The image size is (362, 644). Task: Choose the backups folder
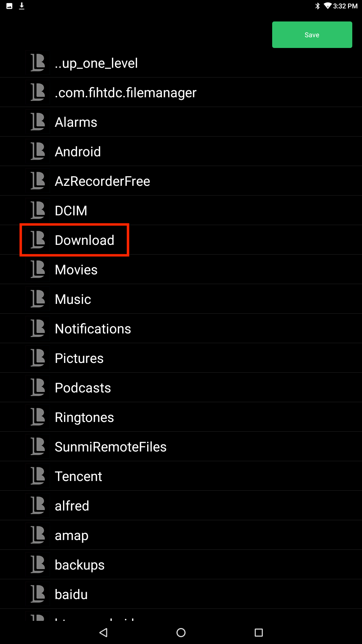pyautogui.click(x=181, y=565)
